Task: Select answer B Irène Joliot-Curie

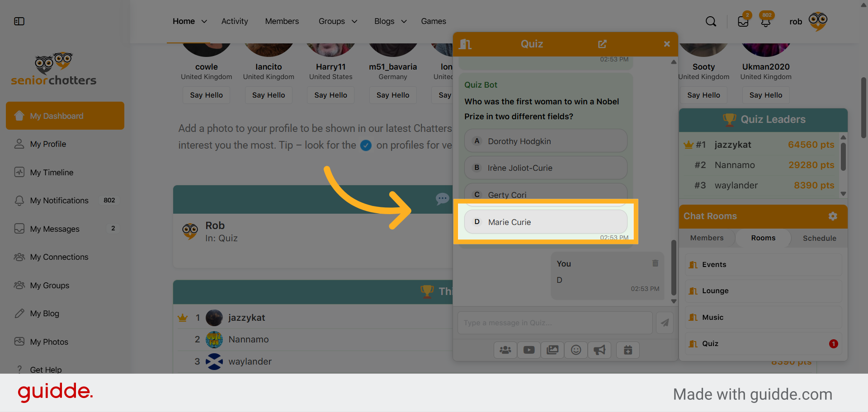Action: (546, 168)
